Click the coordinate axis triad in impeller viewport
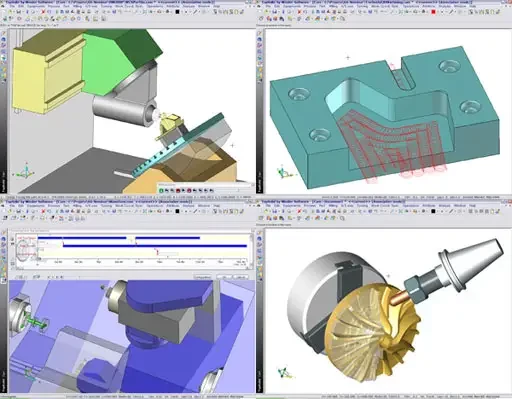512x399 pixels. 284,372
